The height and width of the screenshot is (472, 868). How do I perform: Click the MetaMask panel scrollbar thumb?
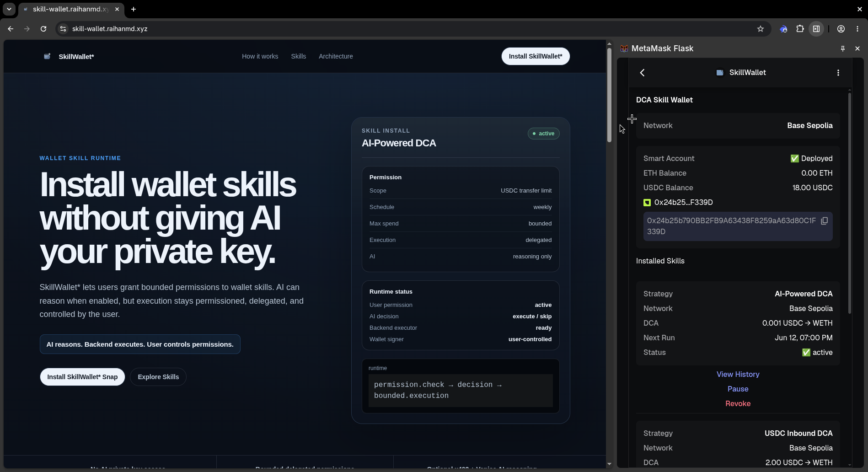coord(850,203)
